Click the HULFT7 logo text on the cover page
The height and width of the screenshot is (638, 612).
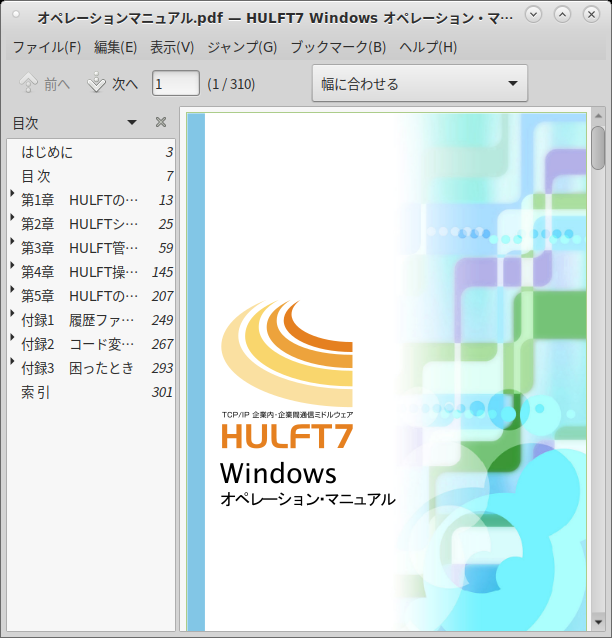(287, 436)
